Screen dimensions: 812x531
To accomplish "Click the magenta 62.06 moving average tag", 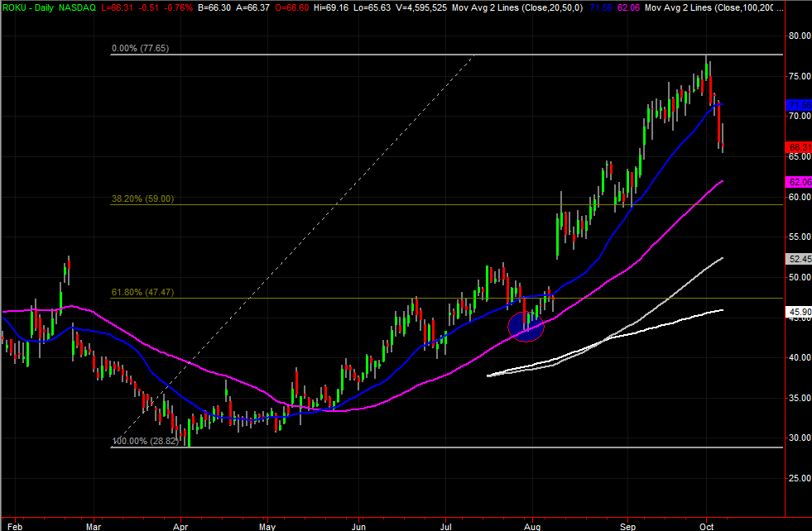I will tap(797, 181).
